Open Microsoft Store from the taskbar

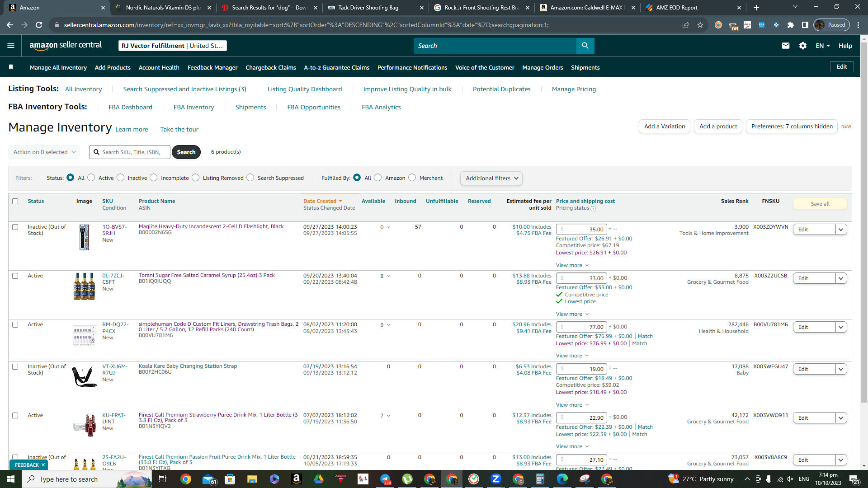tap(230, 479)
